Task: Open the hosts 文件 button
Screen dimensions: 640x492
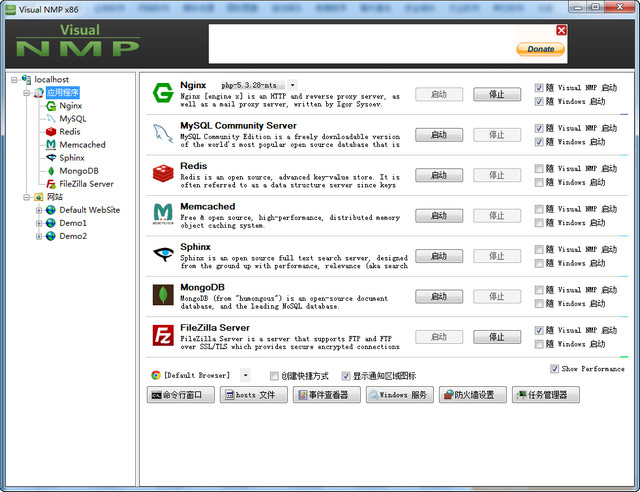Action: (x=254, y=395)
